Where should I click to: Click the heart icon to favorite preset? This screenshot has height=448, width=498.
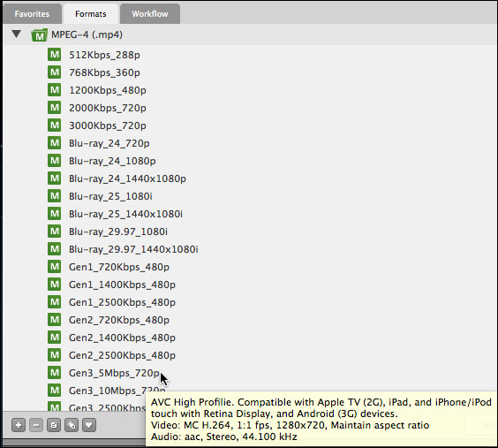[x=89, y=425]
